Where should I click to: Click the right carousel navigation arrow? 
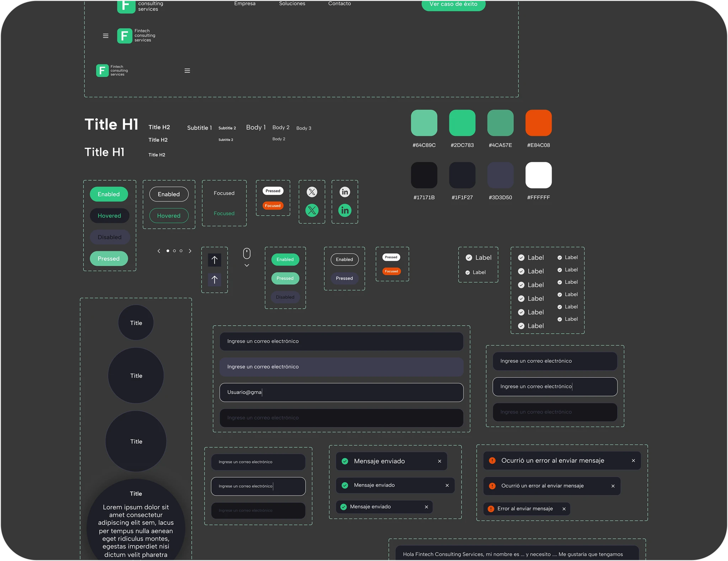coord(190,251)
